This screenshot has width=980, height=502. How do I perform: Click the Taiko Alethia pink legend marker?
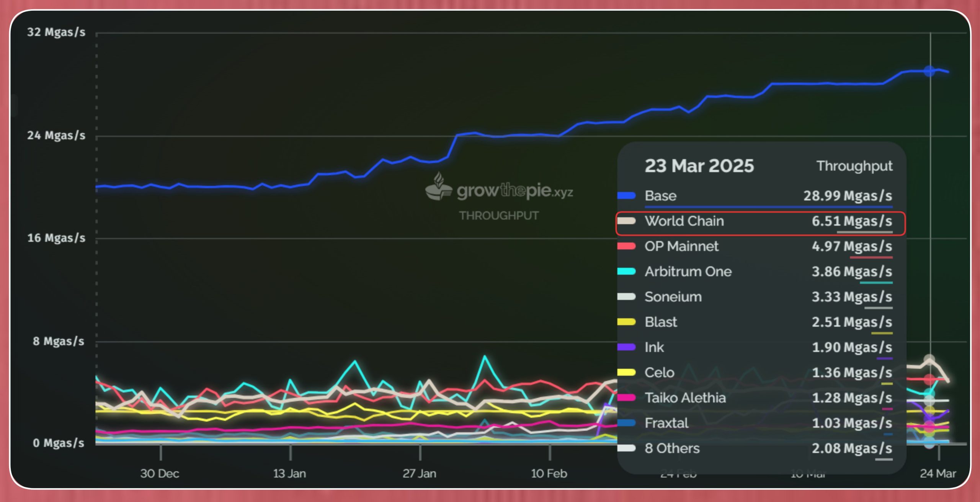(x=626, y=398)
